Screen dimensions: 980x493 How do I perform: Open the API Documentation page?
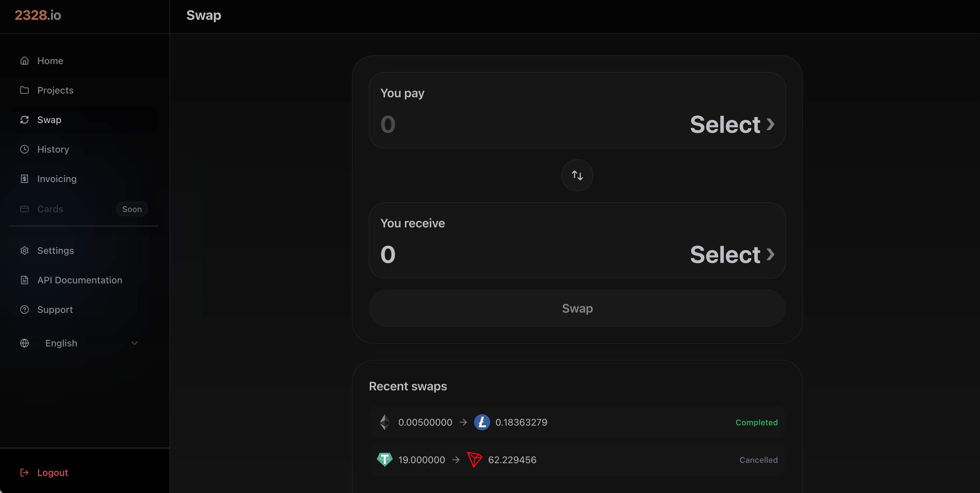tap(80, 280)
